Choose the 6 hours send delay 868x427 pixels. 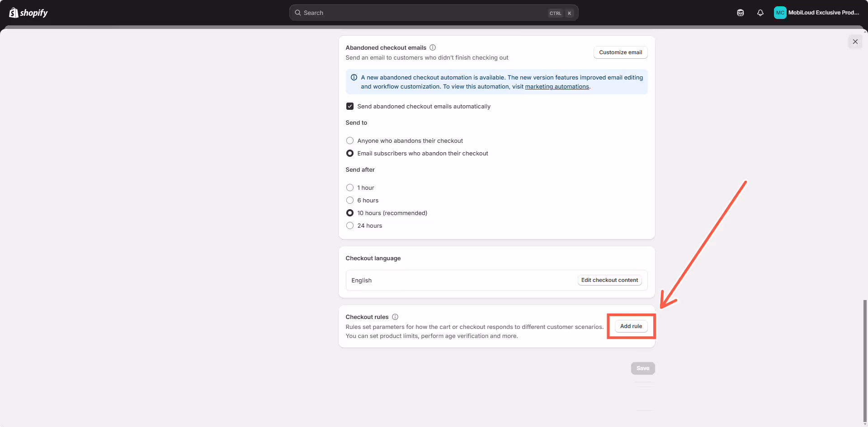click(x=350, y=200)
